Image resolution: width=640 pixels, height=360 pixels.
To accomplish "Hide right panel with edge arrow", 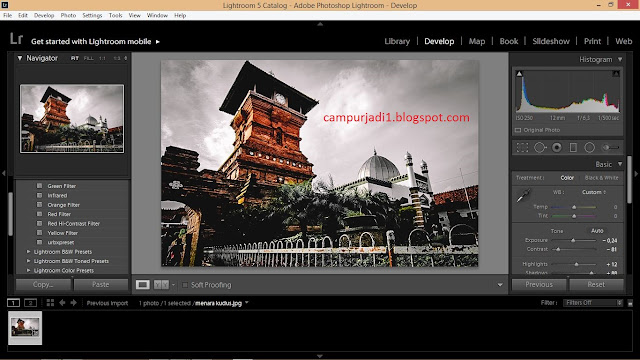I will tap(636, 173).
